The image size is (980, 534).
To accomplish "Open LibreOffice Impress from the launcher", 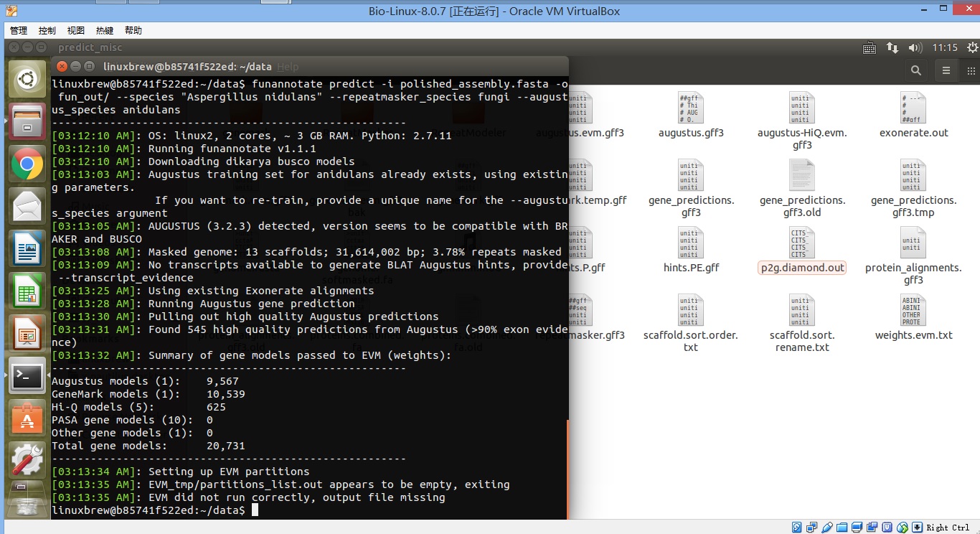I will pos(27,333).
